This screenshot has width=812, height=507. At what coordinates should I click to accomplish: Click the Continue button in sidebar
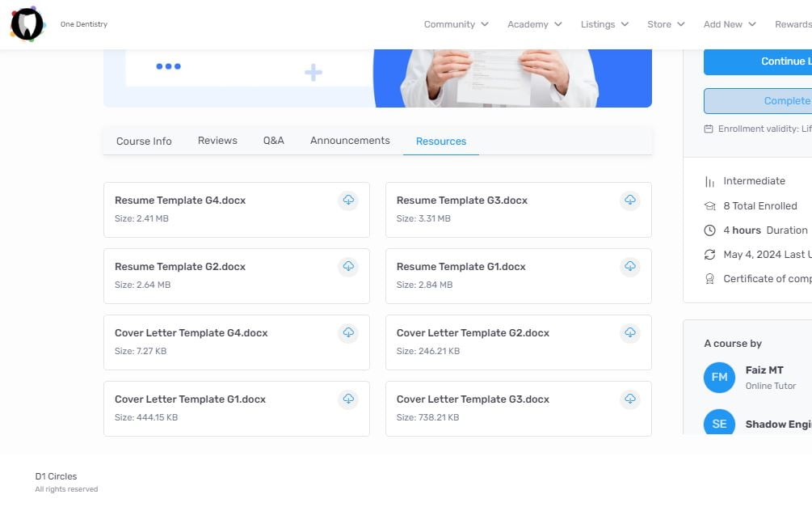[759, 61]
